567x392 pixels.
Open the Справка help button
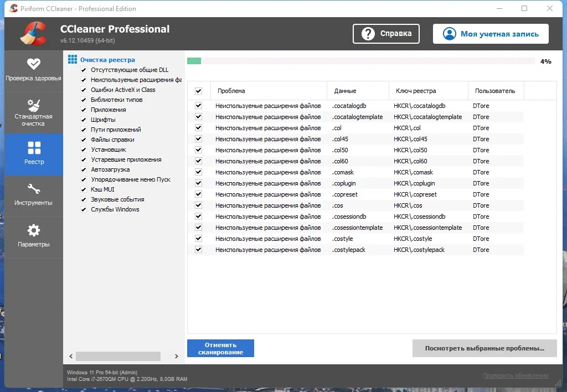[x=386, y=34]
